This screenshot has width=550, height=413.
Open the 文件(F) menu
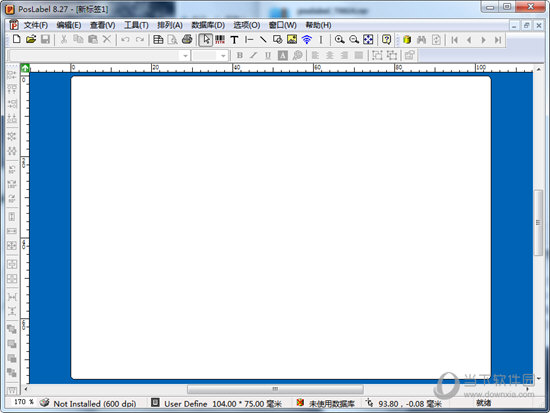point(35,25)
